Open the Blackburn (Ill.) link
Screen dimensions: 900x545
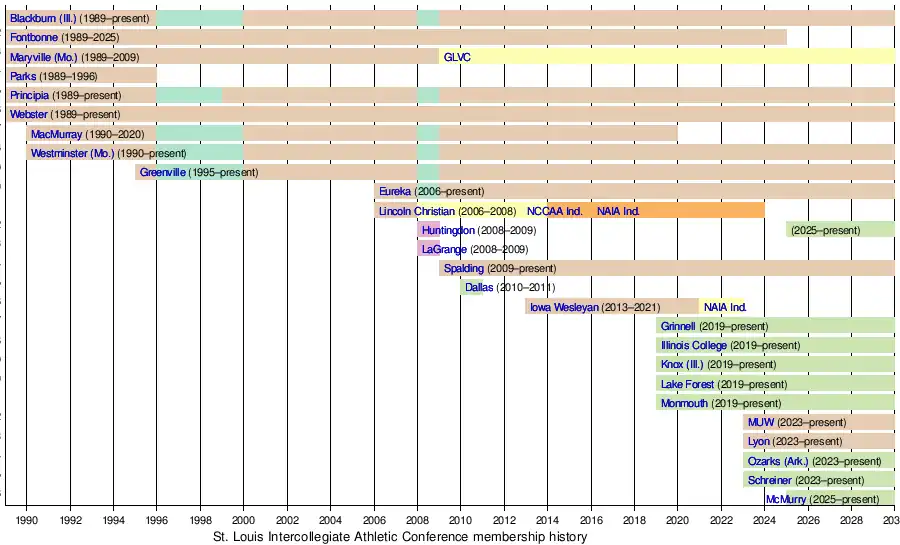[43, 18]
